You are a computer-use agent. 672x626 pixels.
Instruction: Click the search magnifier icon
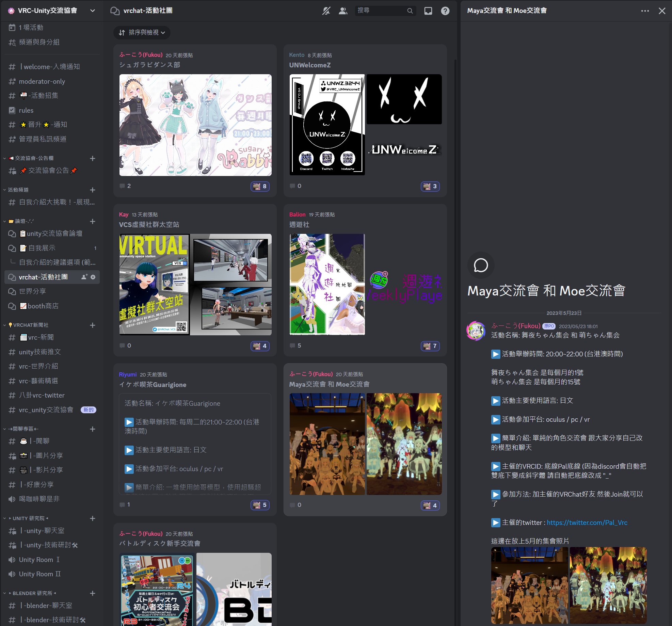[410, 11]
